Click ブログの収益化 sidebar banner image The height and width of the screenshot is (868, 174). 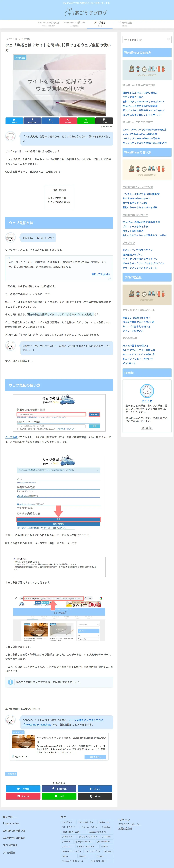[x=147, y=295]
